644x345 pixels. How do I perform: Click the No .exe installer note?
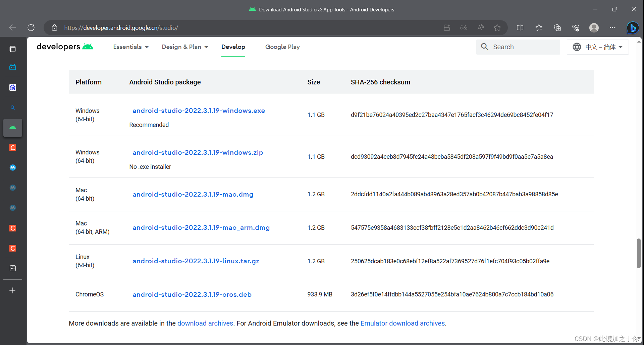[x=150, y=167]
